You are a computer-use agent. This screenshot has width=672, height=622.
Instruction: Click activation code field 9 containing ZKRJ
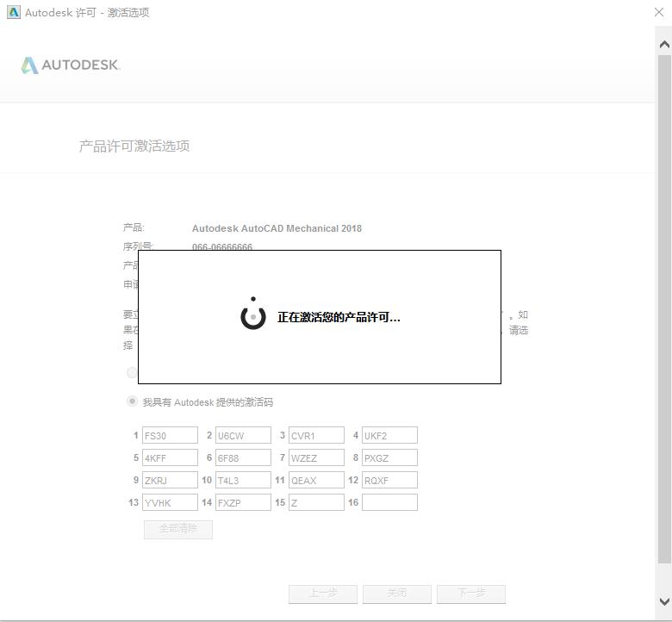(170, 480)
